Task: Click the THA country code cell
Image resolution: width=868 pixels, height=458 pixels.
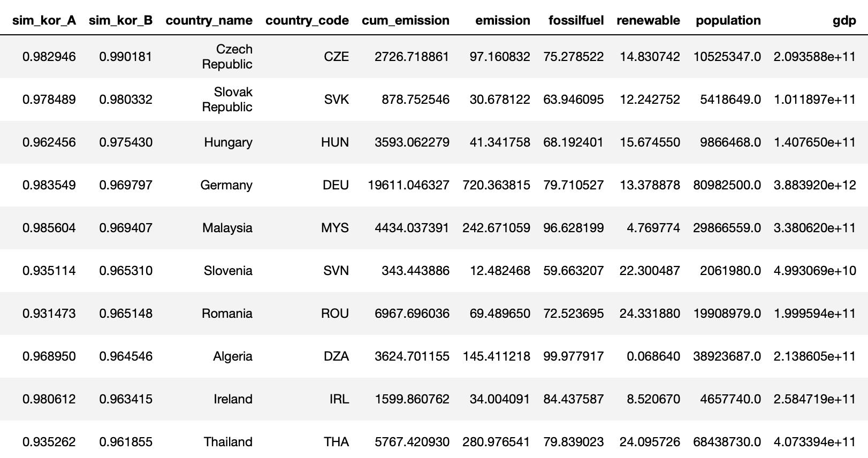Action: [x=336, y=442]
